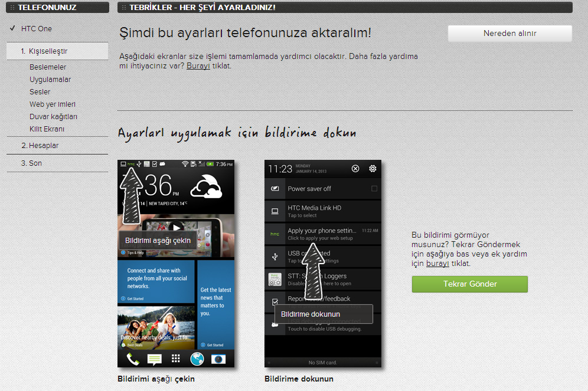Click the Power saver icon
The image size is (588, 391).
[275, 189]
